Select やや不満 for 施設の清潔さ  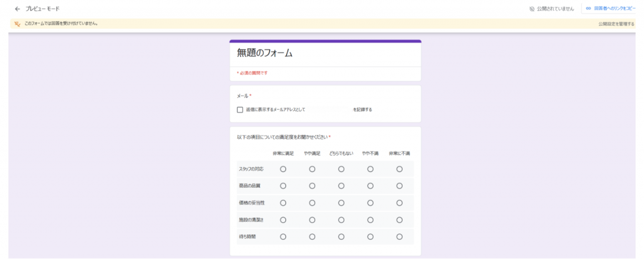pos(370,220)
